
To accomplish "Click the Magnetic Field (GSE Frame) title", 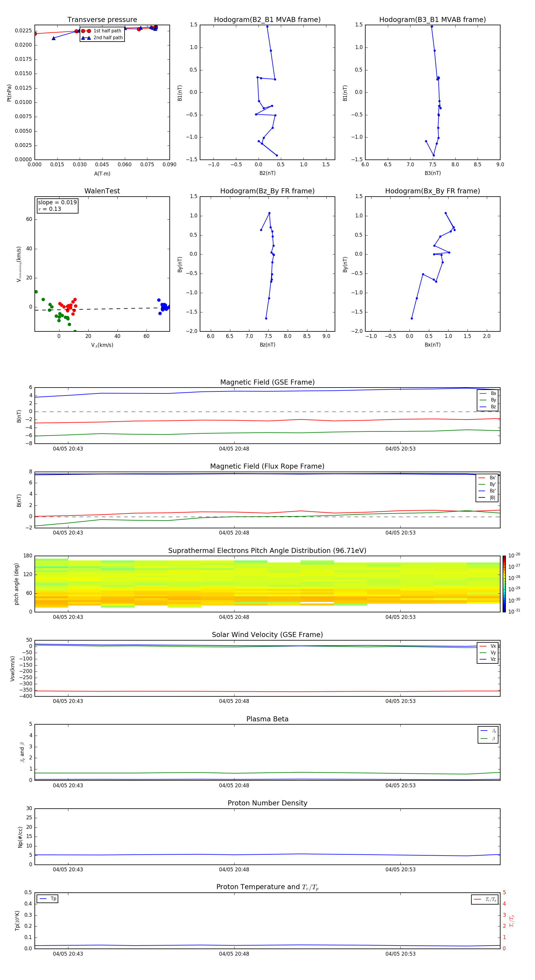I will pos(267,382).
